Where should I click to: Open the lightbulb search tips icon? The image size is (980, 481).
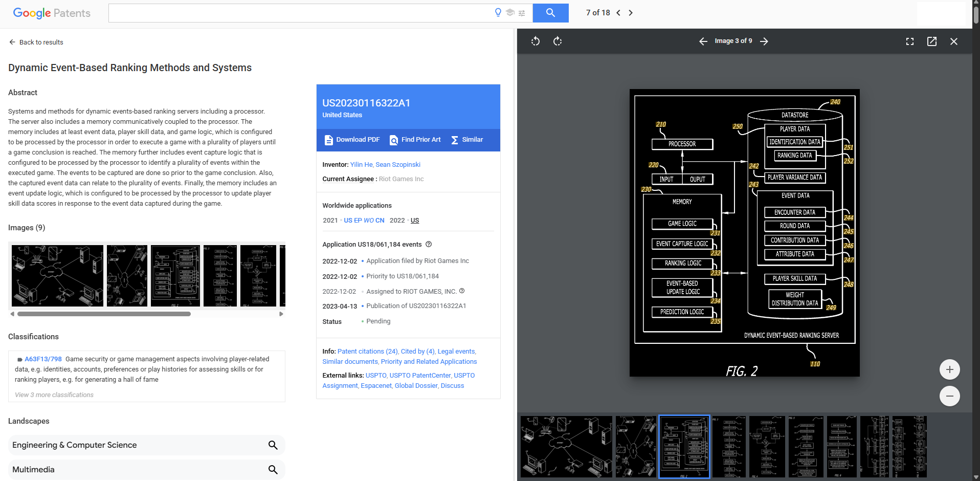[498, 13]
